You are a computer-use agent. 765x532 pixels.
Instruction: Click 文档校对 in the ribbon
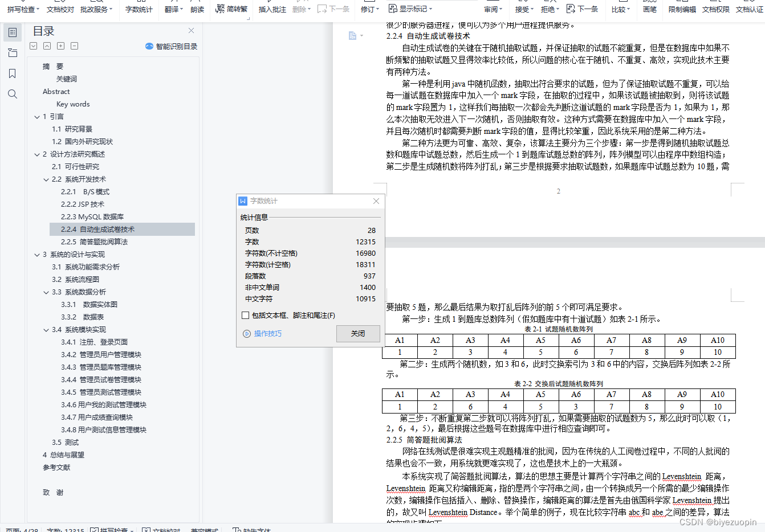tap(60, 9)
